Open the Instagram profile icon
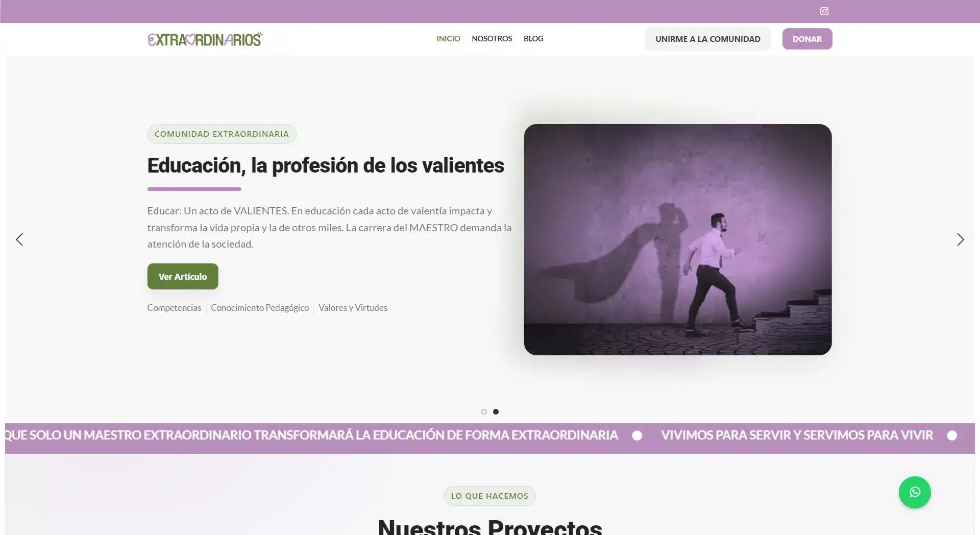The width and height of the screenshot is (980, 535). (x=823, y=11)
